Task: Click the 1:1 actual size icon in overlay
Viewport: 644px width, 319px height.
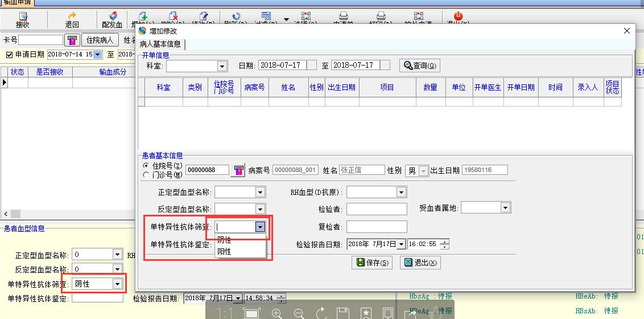Action: click(224, 314)
